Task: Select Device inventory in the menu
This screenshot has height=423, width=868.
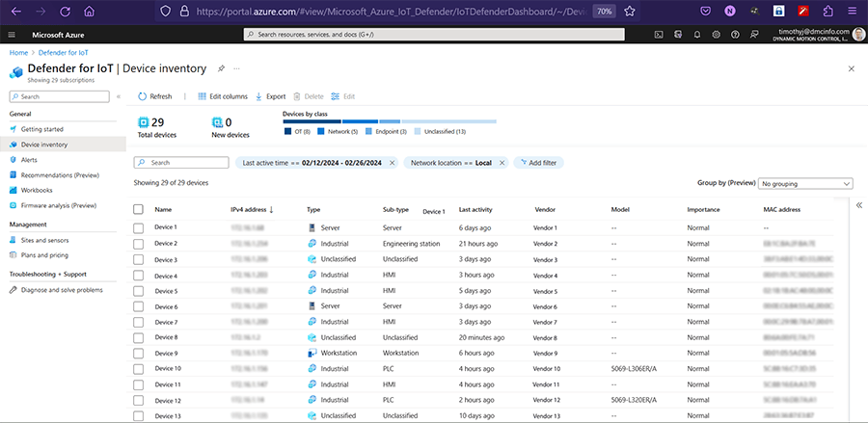Action: (44, 145)
